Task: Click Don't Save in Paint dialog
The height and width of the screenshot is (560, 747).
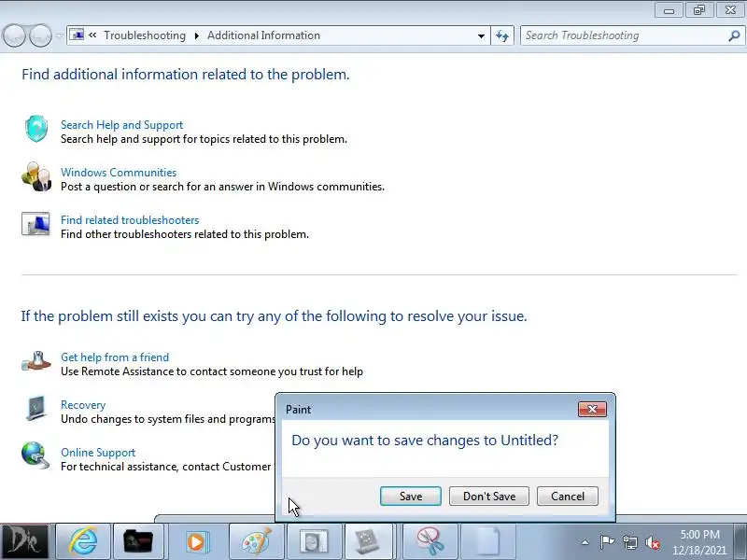Action: point(489,497)
